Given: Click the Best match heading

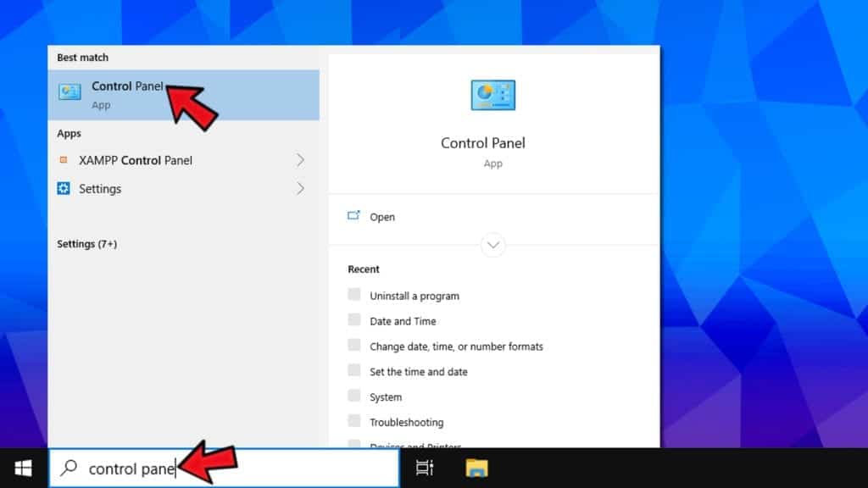Looking at the screenshot, I should point(82,58).
